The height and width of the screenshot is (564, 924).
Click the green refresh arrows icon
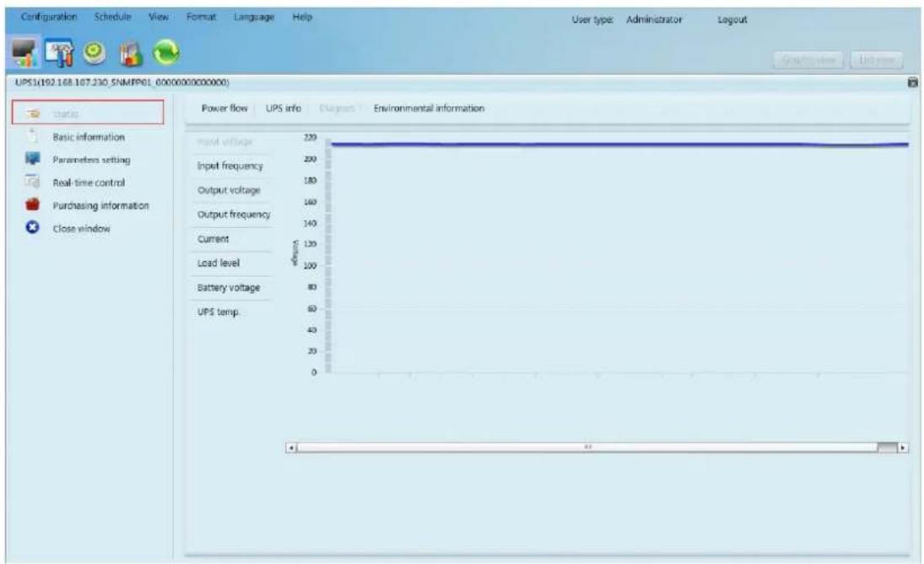pos(167,52)
